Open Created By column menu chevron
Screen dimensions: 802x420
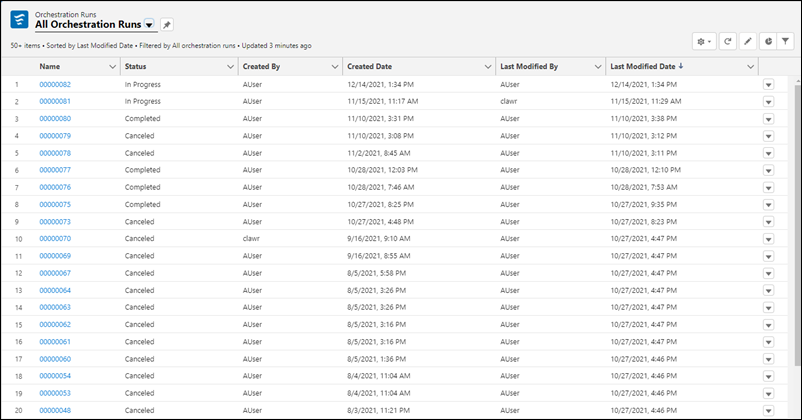tap(335, 67)
